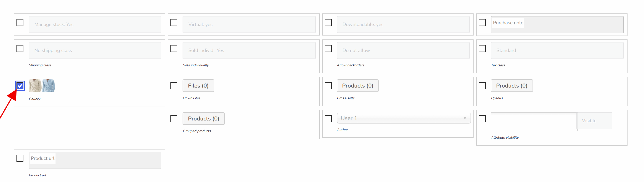Expand the Author User 1 dropdown
This screenshot has height=182, width=644.
(404, 118)
